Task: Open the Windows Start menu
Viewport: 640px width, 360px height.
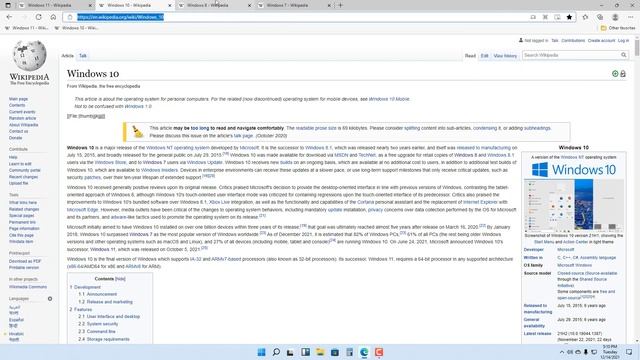Action: [x=261, y=352]
